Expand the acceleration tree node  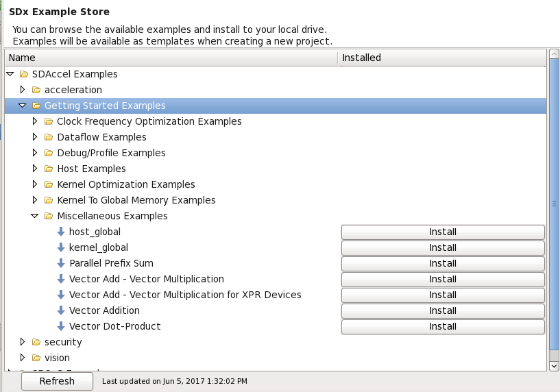[x=23, y=90]
